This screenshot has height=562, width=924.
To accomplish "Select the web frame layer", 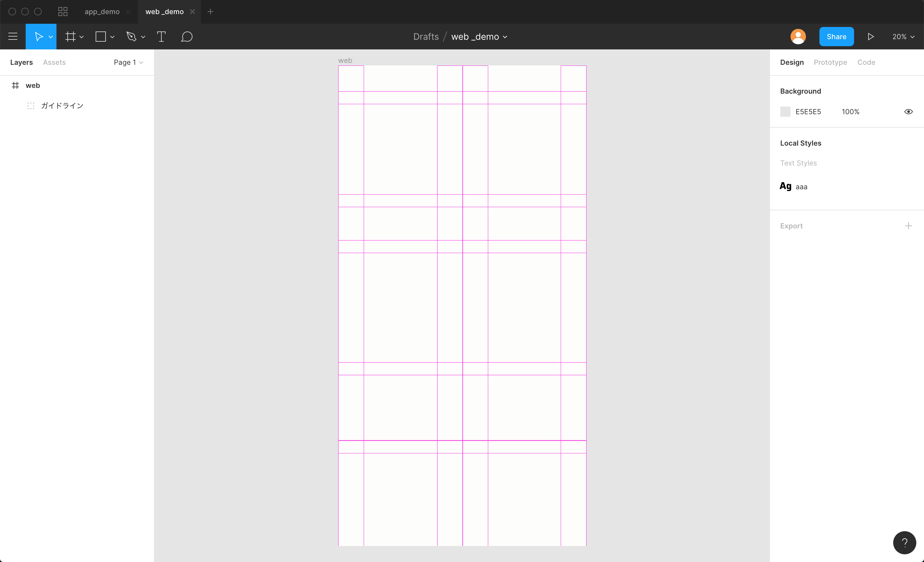I will (x=77, y=85).
